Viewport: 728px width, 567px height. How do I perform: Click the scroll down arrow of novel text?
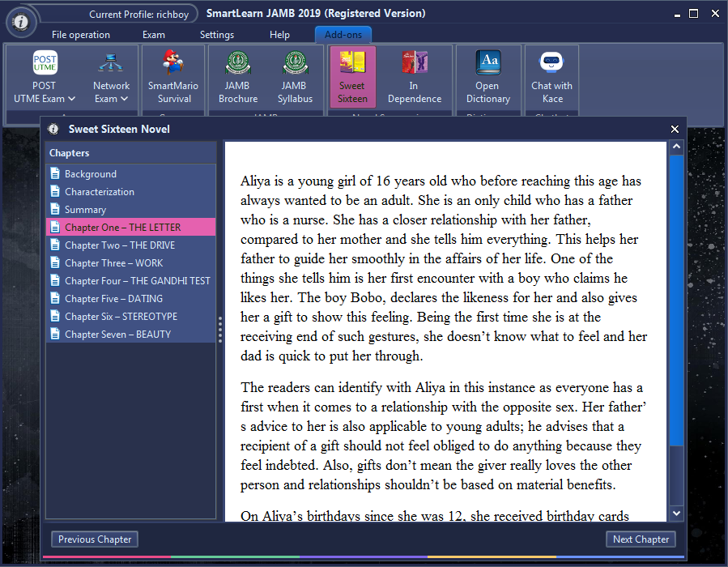676,513
